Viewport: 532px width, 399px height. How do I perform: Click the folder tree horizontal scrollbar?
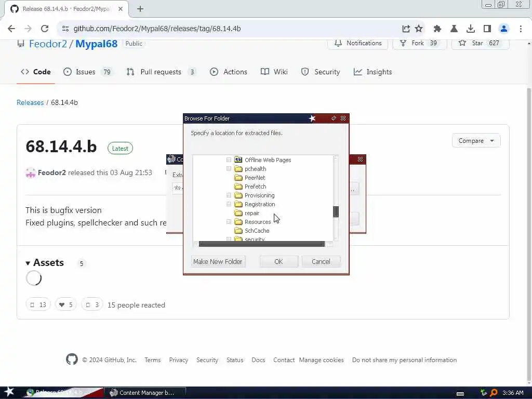(261, 244)
